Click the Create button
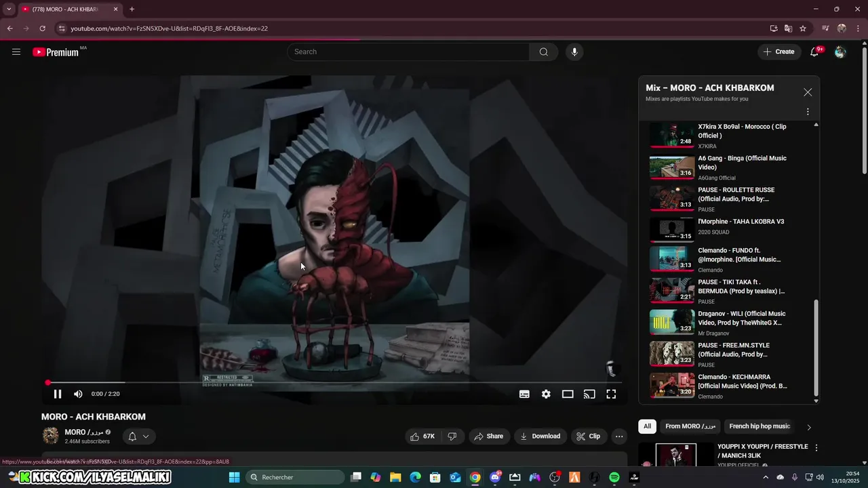 pos(779,52)
